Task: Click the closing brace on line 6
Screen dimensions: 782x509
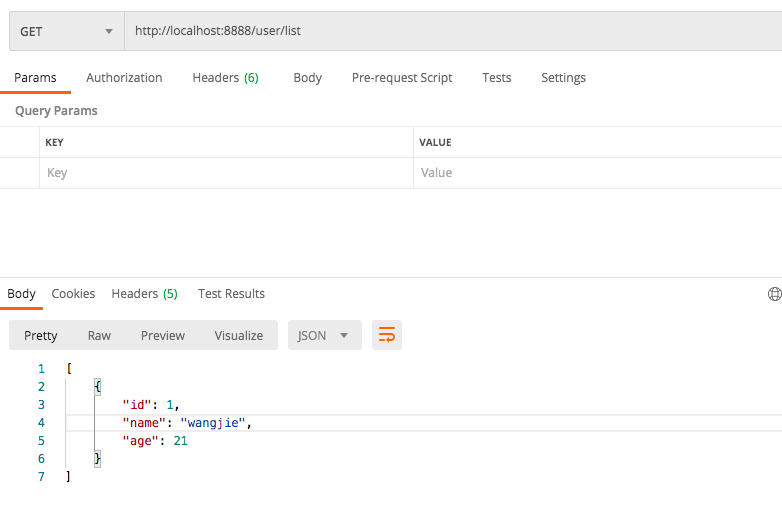Action: (98, 458)
